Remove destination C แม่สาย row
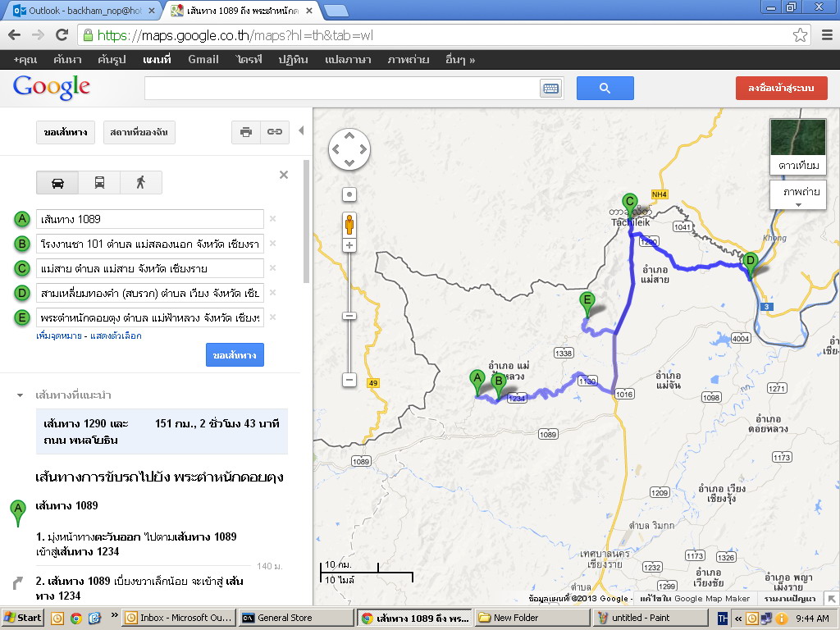Image resolution: width=840 pixels, height=630 pixels. click(272, 268)
